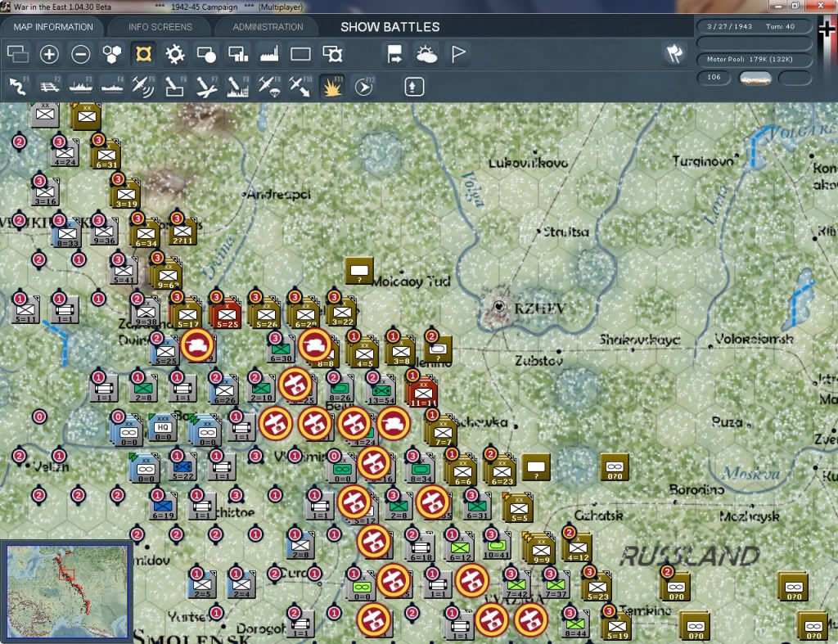This screenshot has height=644, width=838.
Task: Select the F2 rail mode icon
Action: (x=49, y=87)
